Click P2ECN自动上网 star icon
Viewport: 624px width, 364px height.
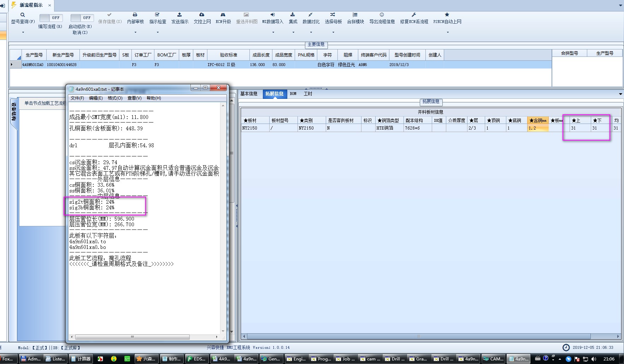447,15
